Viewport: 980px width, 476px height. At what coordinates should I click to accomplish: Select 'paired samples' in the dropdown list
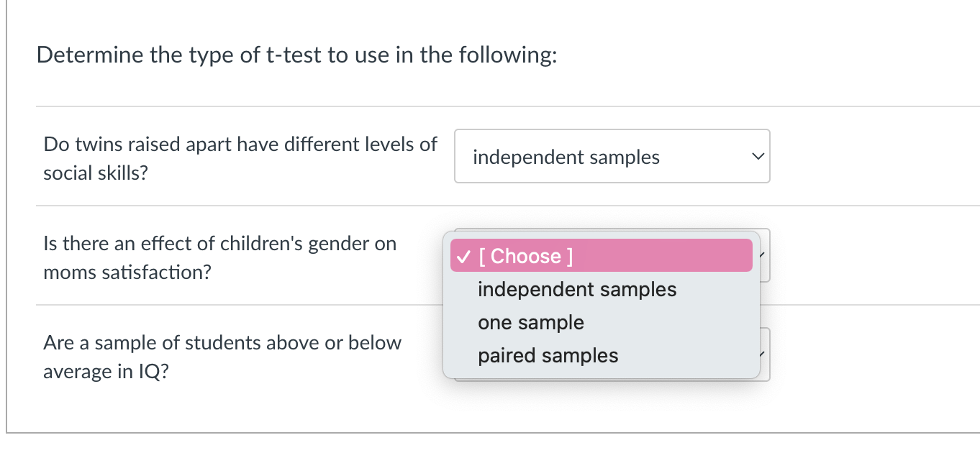click(548, 356)
